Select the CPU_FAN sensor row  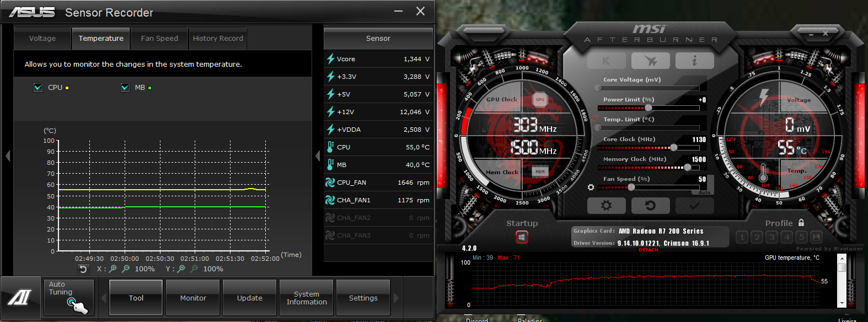[x=378, y=183]
